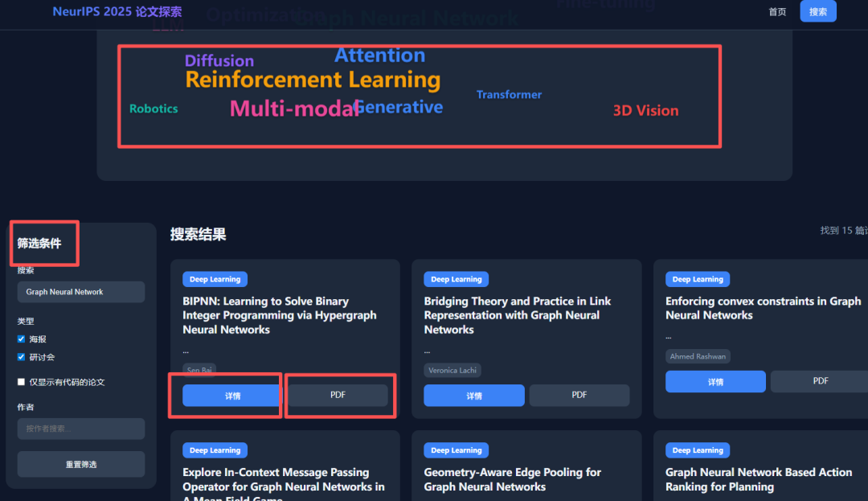The height and width of the screenshot is (501, 868).
Task: Open 详情 for the BIPNN paper
Action: pos(232,396)
